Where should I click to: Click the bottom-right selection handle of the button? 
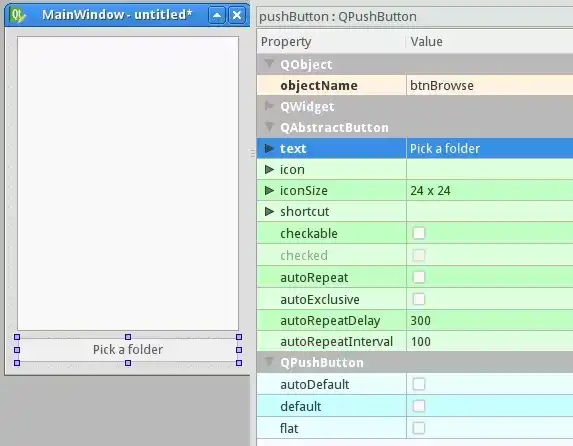click(x=239, y=363)
